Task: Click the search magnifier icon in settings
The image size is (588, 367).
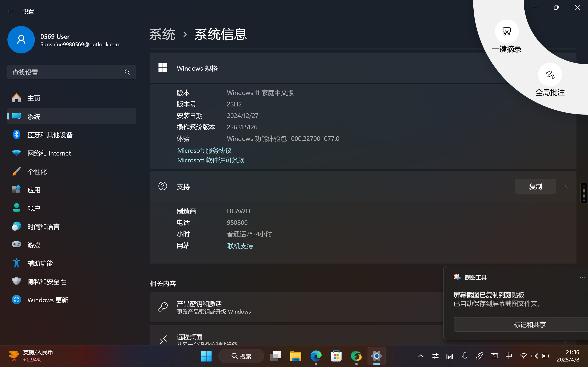Action: point(127,72)
